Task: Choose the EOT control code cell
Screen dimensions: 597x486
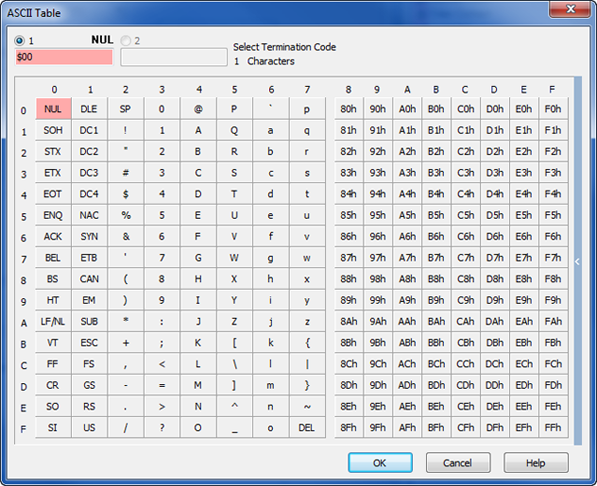Action: pos(53,194)
